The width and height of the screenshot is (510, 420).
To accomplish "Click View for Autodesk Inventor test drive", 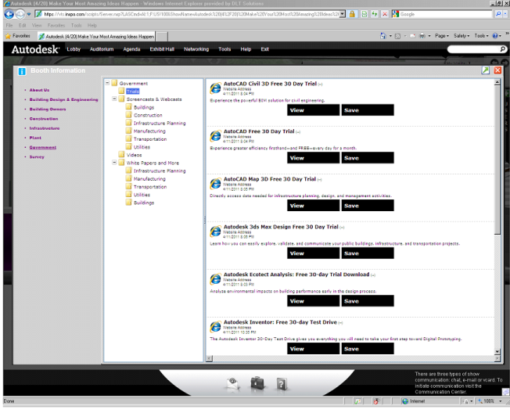I will [x=313, y=348].
